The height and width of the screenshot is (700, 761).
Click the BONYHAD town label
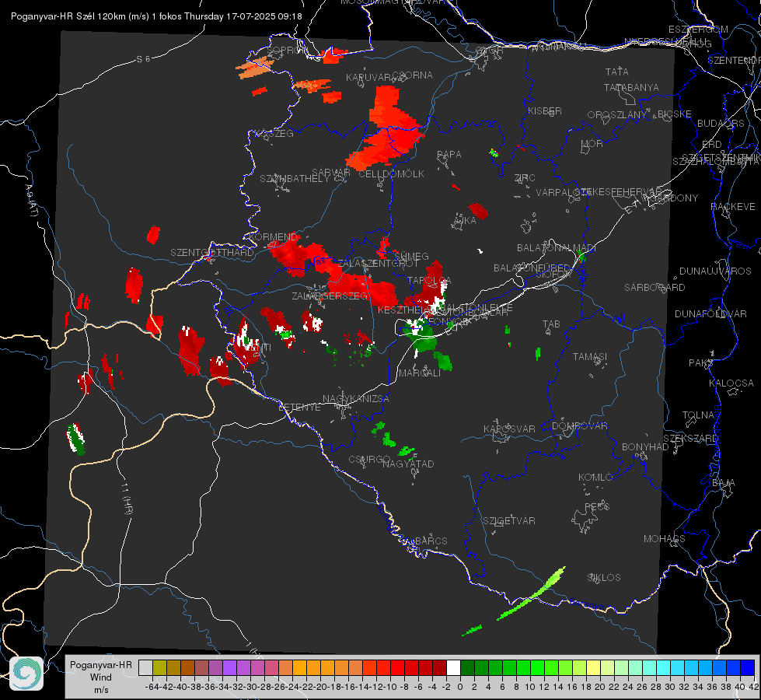click(x=645, y=447)
